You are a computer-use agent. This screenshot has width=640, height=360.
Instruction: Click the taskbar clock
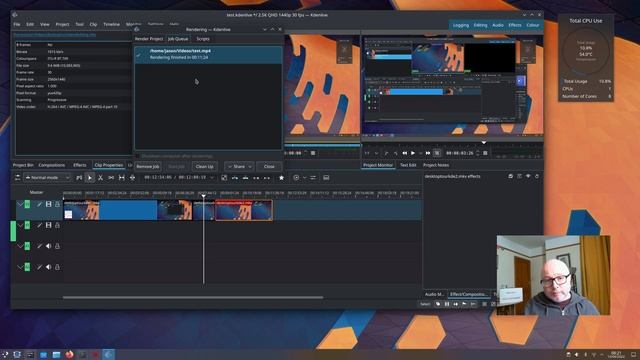tap(616, 354)
